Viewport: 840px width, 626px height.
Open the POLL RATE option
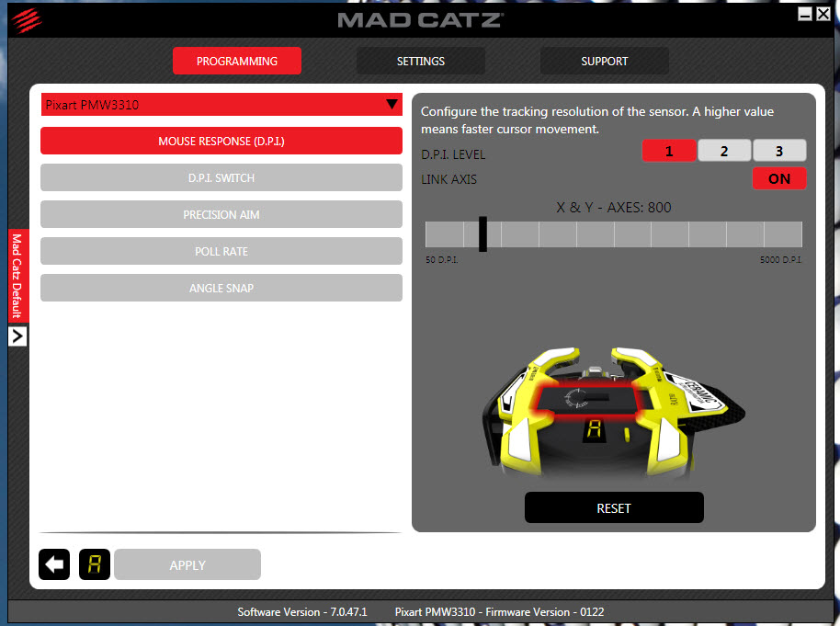click(x=221, y=251)
